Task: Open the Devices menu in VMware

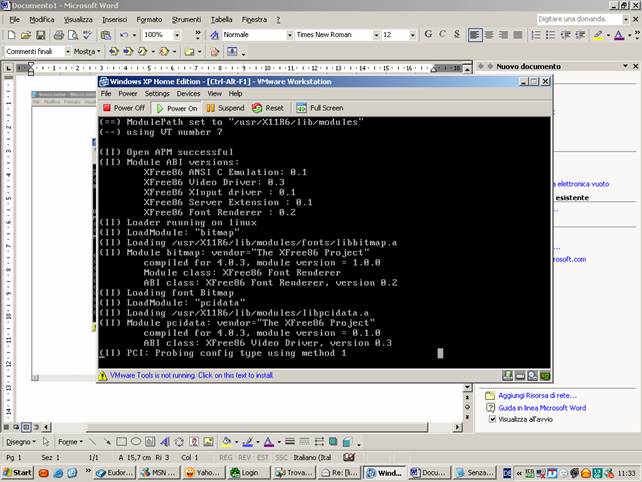Action: (188, 94)
